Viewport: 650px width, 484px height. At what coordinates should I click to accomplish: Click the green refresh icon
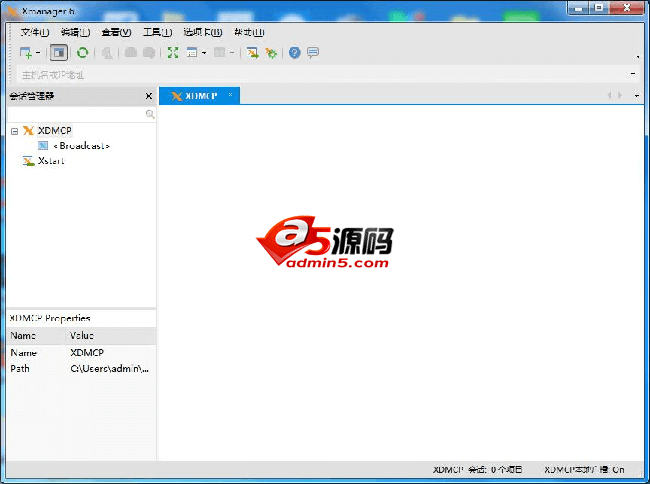pos(82,53)
